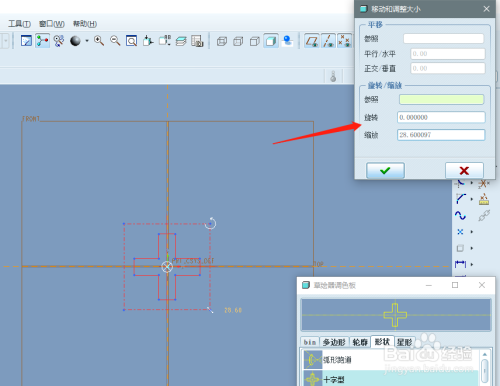Toggle datum planes display
Screen dimensions: 500x386
(x=312, y=41)
